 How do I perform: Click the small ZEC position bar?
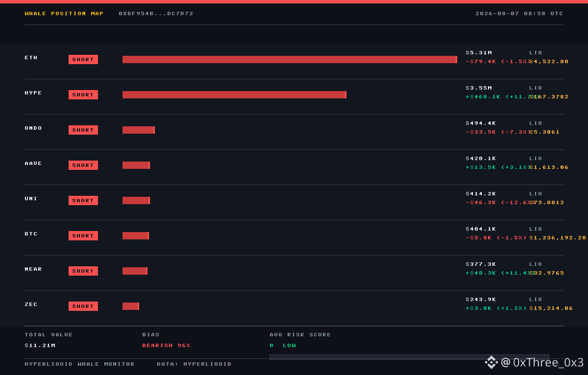pos(131,306)
